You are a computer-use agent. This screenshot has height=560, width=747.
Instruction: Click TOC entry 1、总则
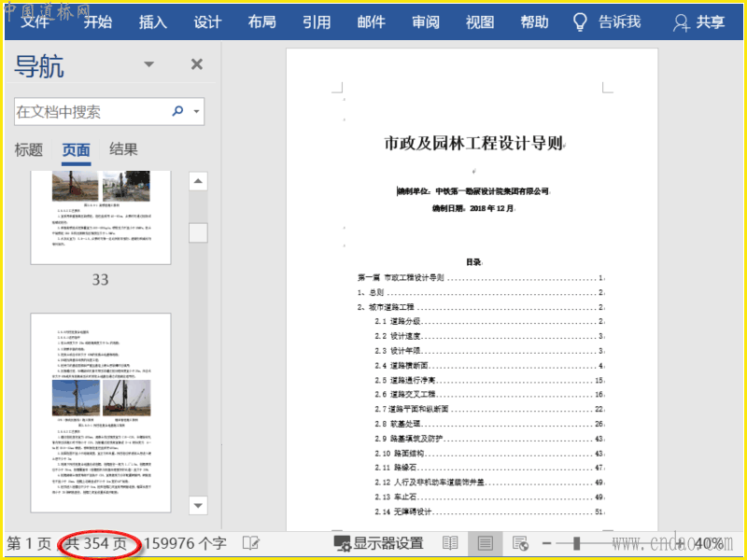click(x=481, y=292)
